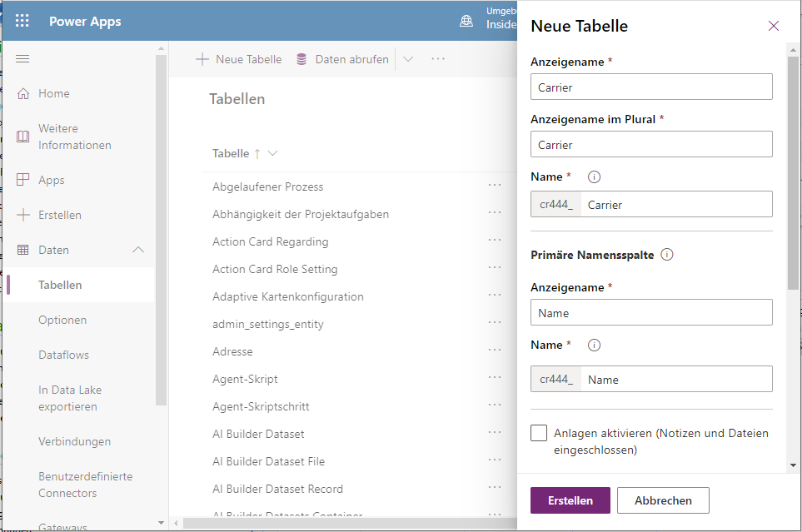Open Dataflows in the sidebar
The image size is (802, 532).
pyautogui.click(x=63, y=355)
